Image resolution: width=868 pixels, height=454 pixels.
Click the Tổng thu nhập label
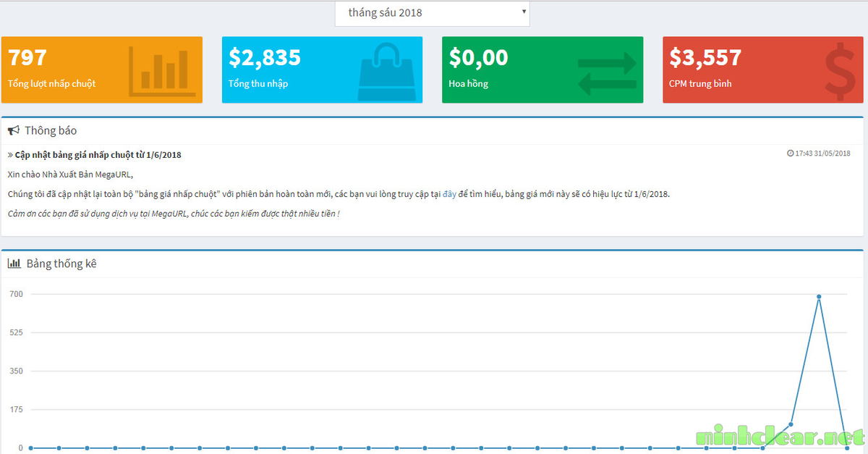coord(258,83)
